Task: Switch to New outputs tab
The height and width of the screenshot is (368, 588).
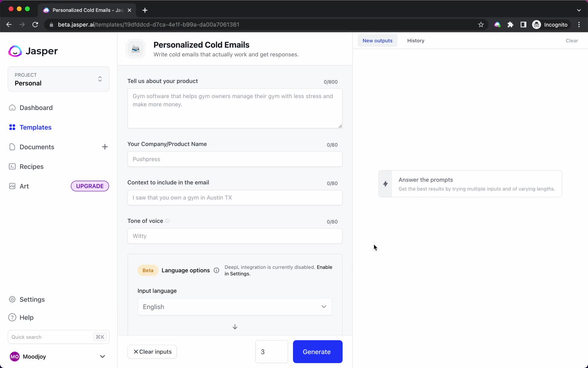Action: 378,40
